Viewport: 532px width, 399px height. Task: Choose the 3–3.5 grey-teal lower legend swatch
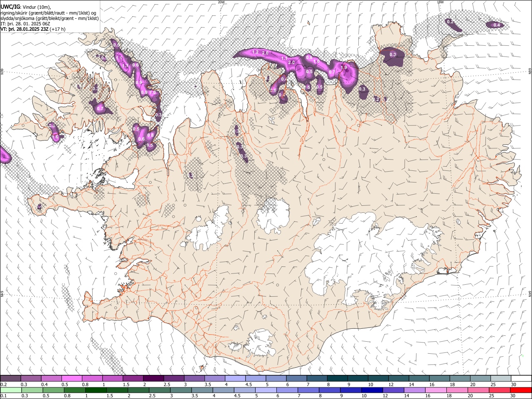pyautogui.click(x=181, y=390)
